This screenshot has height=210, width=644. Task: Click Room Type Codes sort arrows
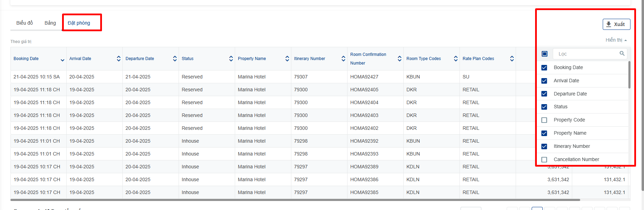(x=456, y=59)
